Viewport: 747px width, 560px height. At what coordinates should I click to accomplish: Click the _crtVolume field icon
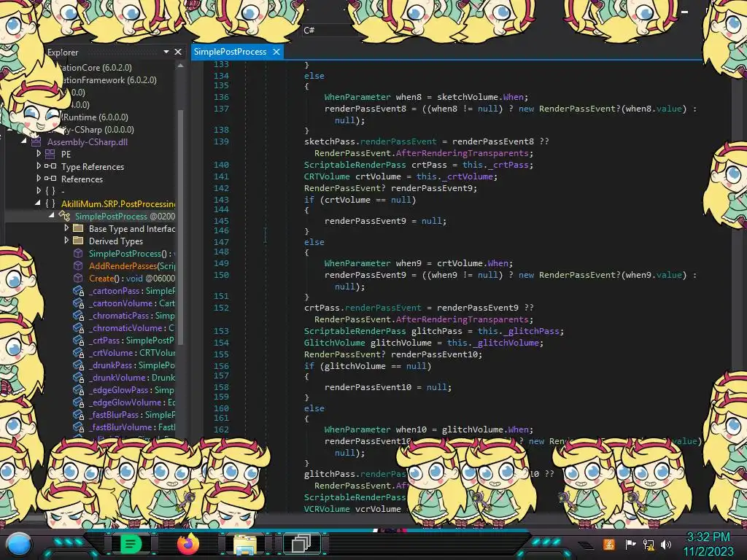point(79,352)
